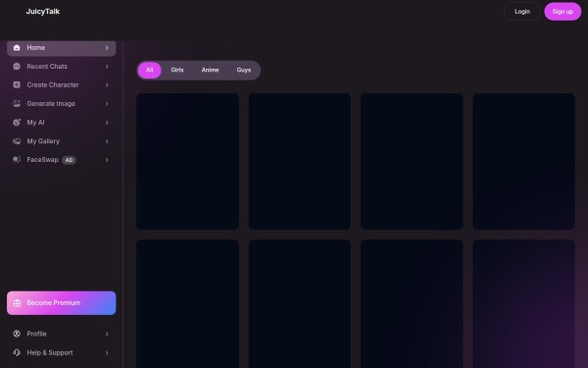This screenshot has height=368, width=588.
Task: Switch to the Anime filter tab
Action: (x=210, y=71)
